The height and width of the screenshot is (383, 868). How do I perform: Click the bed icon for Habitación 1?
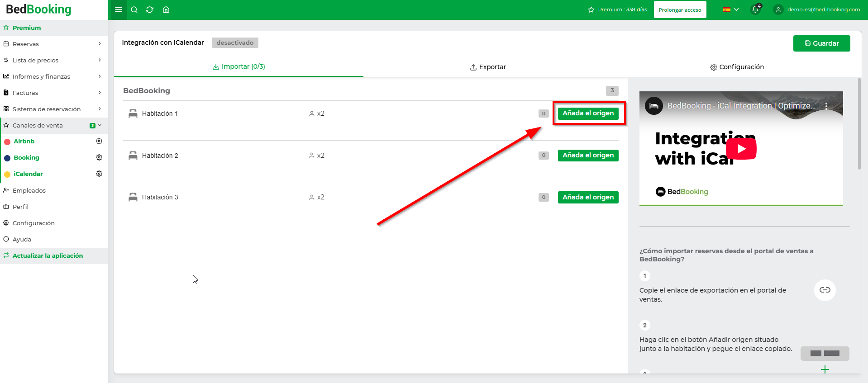(x=133, y=113)
